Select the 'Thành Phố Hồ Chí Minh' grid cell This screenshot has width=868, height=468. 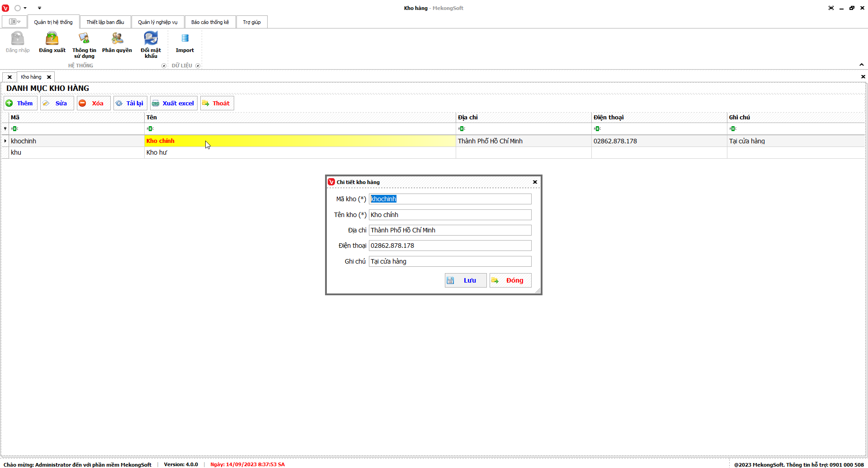(x=524, y=141)
